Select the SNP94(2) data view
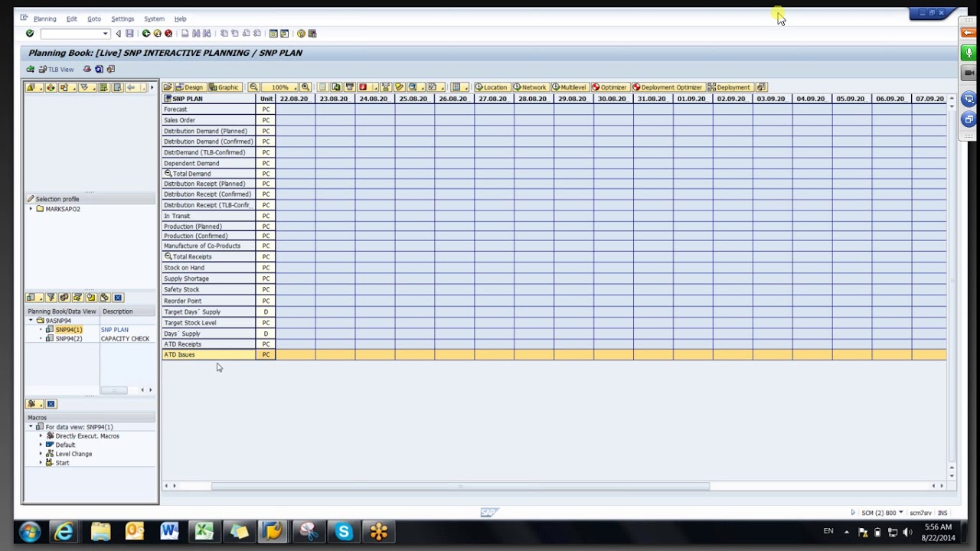The height and width of the screenshot is (551, 980). [68, 338]
